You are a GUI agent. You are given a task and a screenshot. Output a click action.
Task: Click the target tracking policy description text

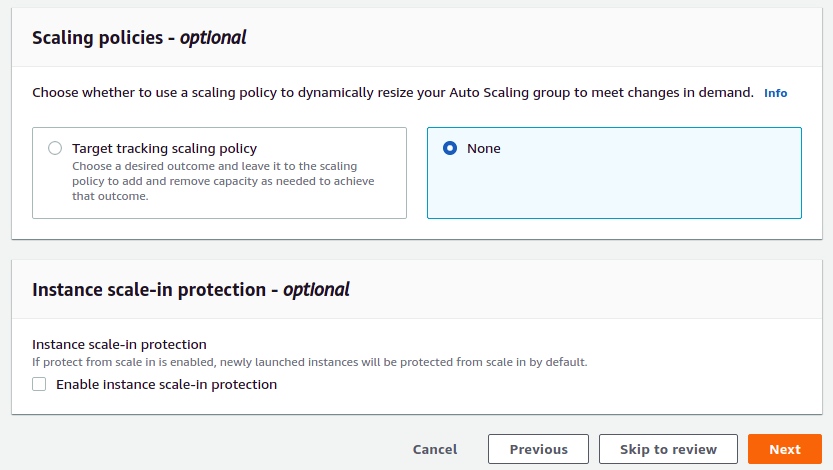215,181
